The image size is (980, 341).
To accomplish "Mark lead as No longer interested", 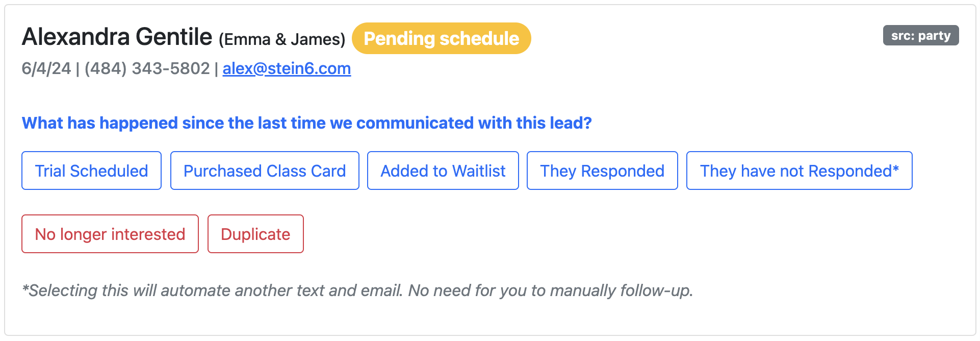I will [110, 234].
